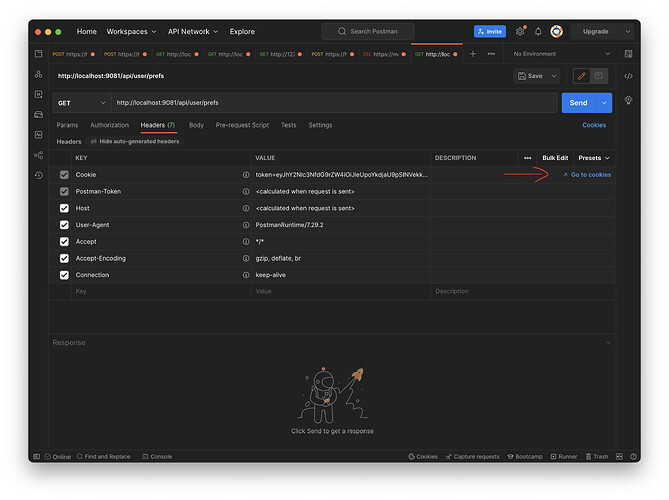The width and height of the screenshot is (669, 500).
Task: Add a new request tab
Action: coord(473,54)
